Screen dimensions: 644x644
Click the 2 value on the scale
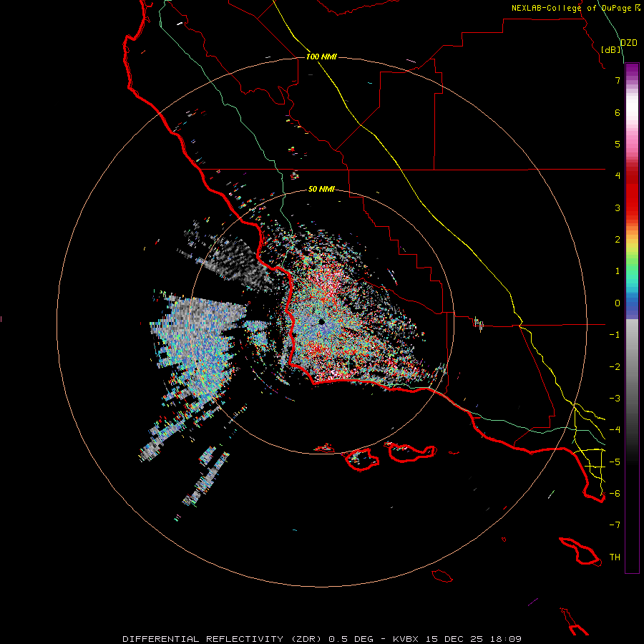click(618, 240)
